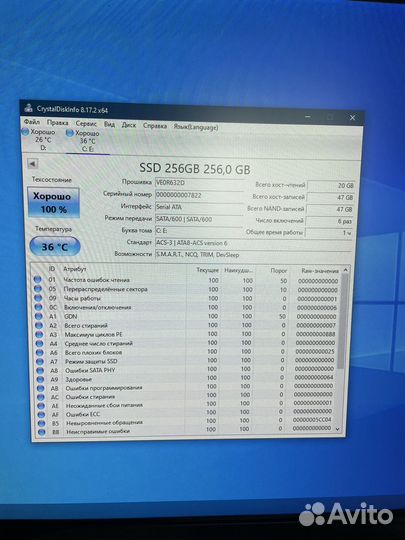The image size is (405, 540).
Task: Select the Всего плохих блоков attribute row
Action: click(186, 352)
